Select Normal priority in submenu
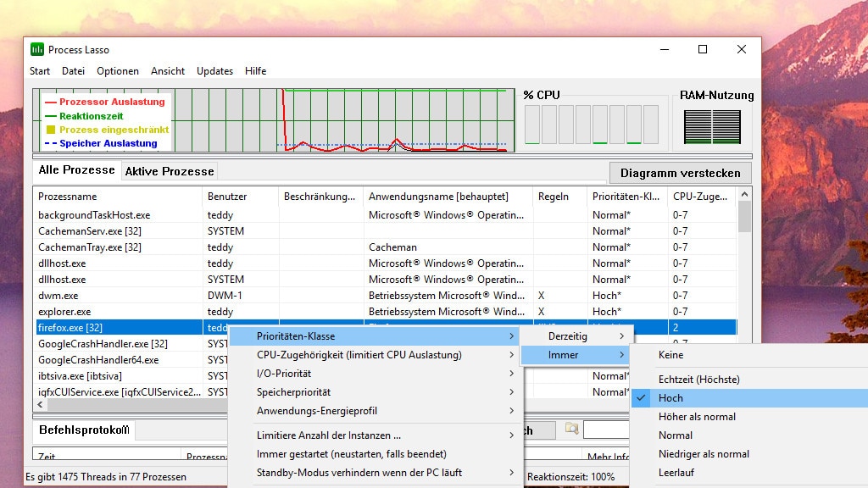 749,435
